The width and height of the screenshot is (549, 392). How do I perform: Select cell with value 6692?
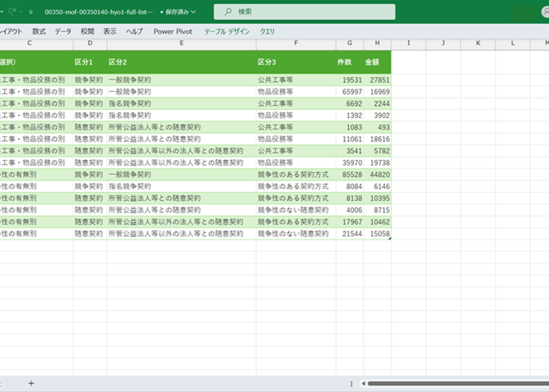(349, 103)
